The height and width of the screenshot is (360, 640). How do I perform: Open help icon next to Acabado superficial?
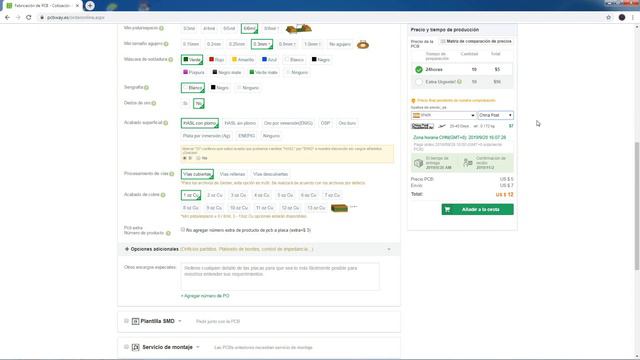[x=166, y=123]
